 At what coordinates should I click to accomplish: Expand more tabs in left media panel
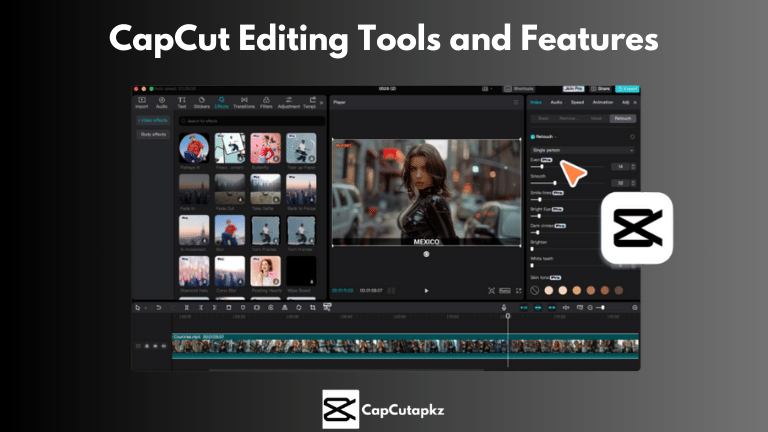pyautogui.click(x=322, y=103)
